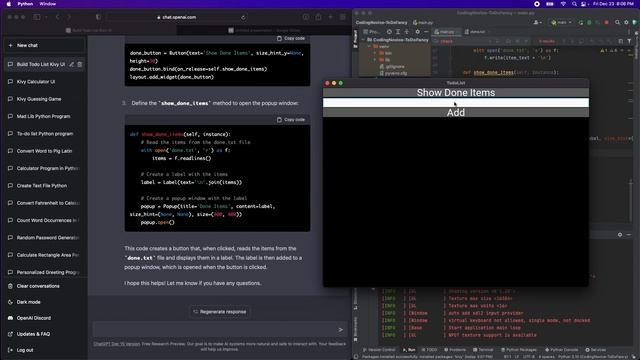Screen dimensions: 640x360
Task: Open the Run tool window tab
Action: click(409, 350)
